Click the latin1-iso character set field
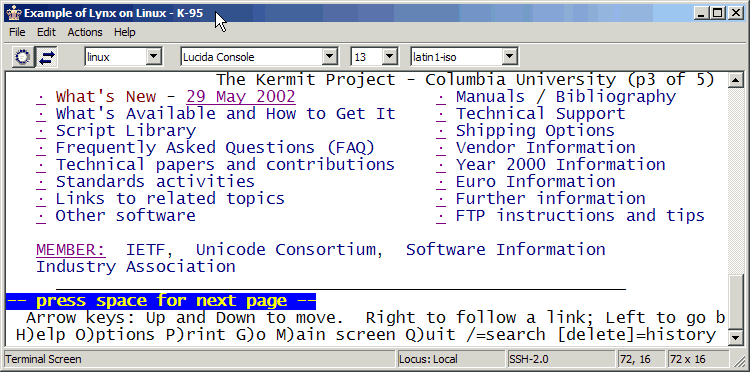750x372 pixels. [x=456, y=57]
